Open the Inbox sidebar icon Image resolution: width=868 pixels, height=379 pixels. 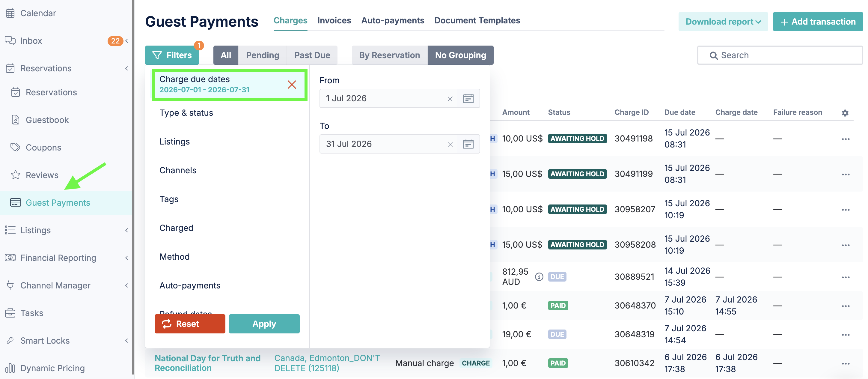click(x=10, y=40)
